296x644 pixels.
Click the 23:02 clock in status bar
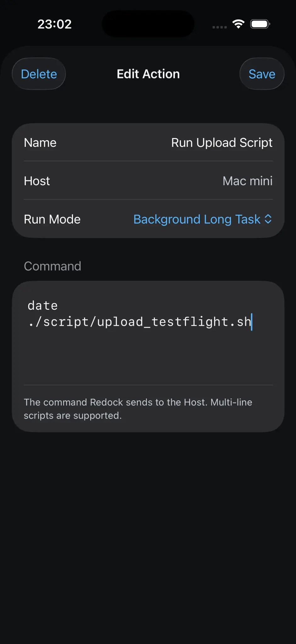point(54,24)
